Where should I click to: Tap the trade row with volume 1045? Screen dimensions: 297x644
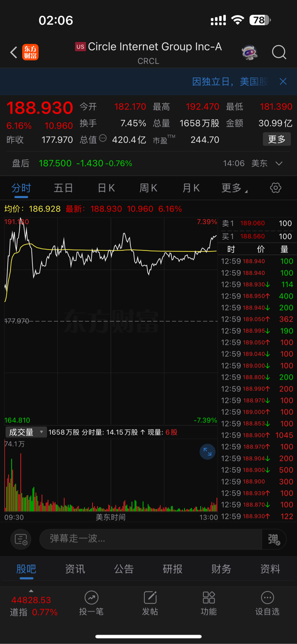point(257,435)
